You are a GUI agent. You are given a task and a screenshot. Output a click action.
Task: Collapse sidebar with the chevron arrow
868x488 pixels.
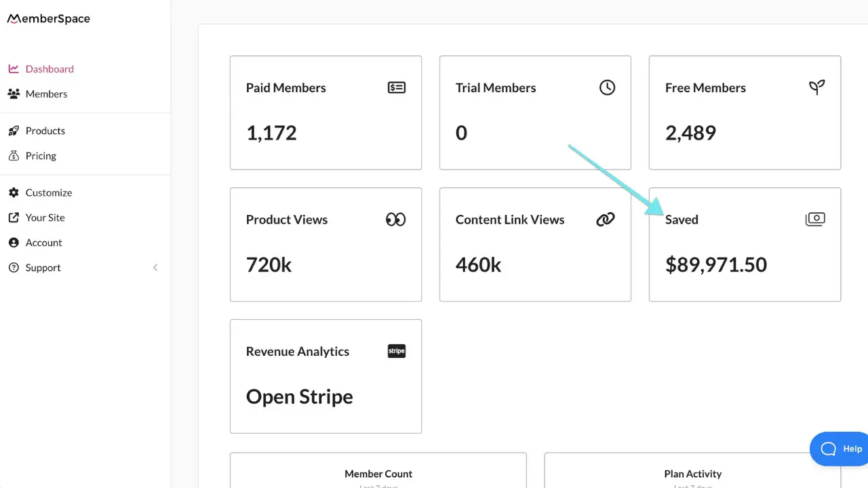click(x=155, y=268)
